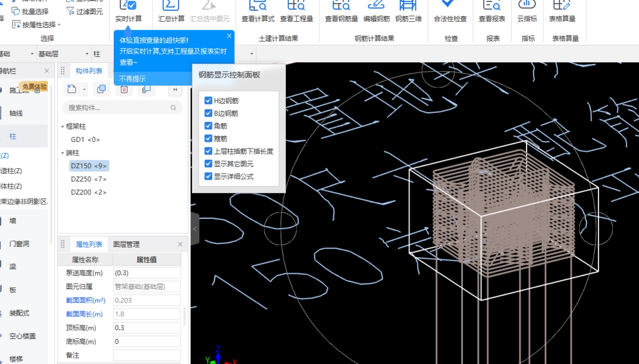Edit the 顶标高(m) value field

click(x=147, y=328)
